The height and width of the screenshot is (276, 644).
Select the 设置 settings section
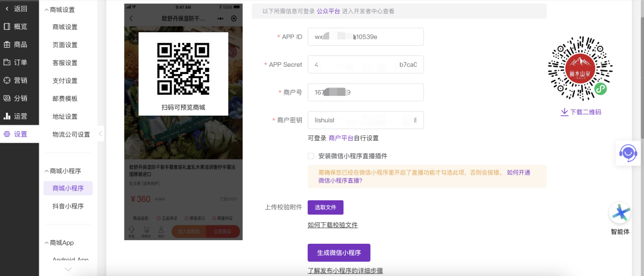coord(19,134)
